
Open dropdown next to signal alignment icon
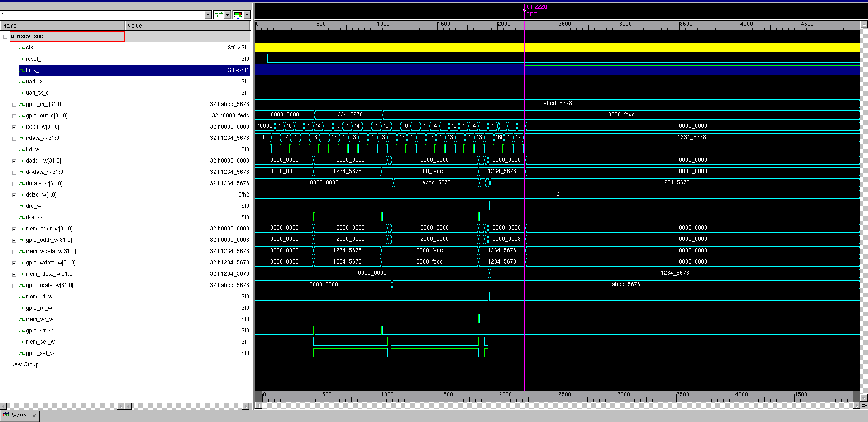pos(228,15)
